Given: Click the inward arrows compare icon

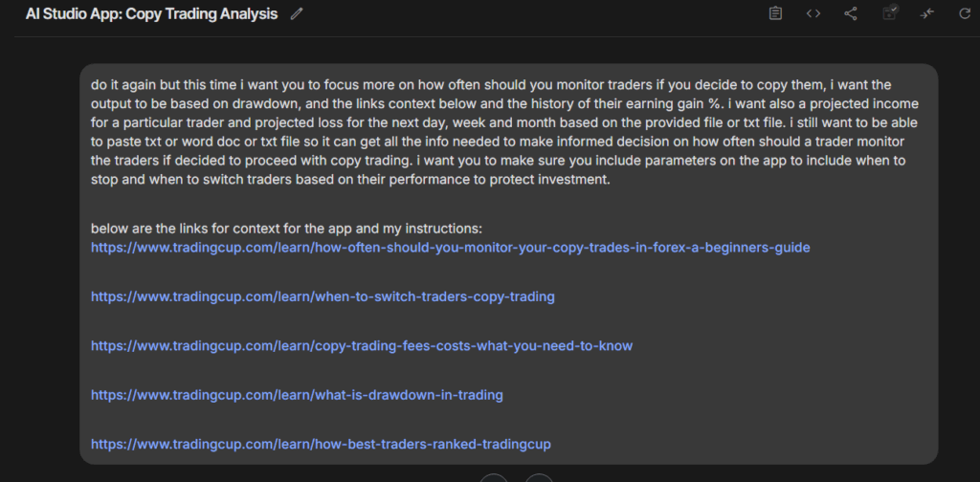Looking at the screenshot, I should 926,13.
